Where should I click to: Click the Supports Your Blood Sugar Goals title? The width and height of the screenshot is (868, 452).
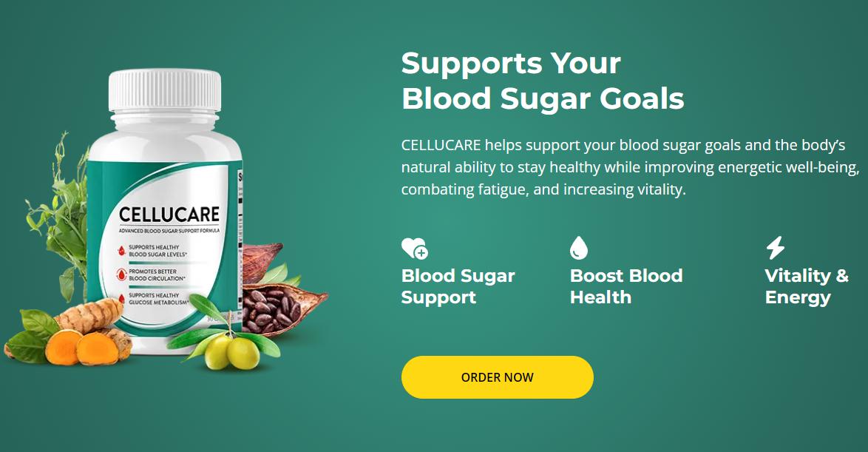[x=543, y=81]
